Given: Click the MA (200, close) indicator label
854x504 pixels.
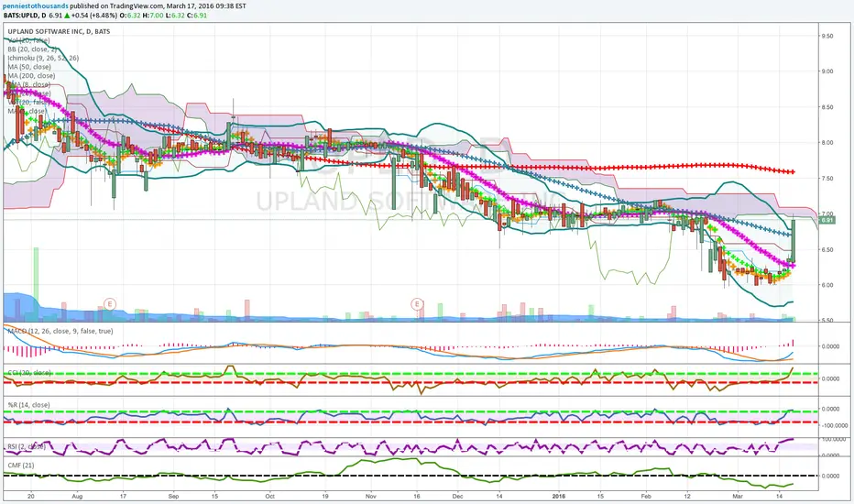Looking at the screenshot, I should pyautogui.click(x=31, y=75).
